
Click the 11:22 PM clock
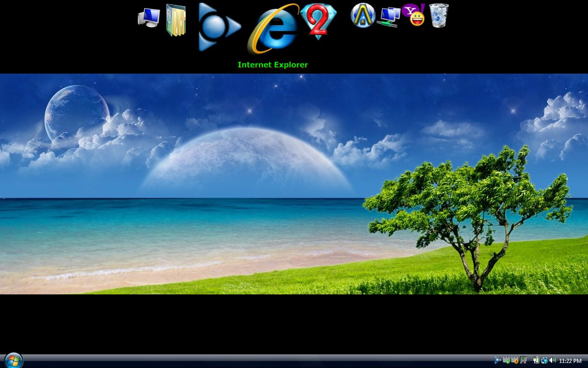tap(570, 361)
